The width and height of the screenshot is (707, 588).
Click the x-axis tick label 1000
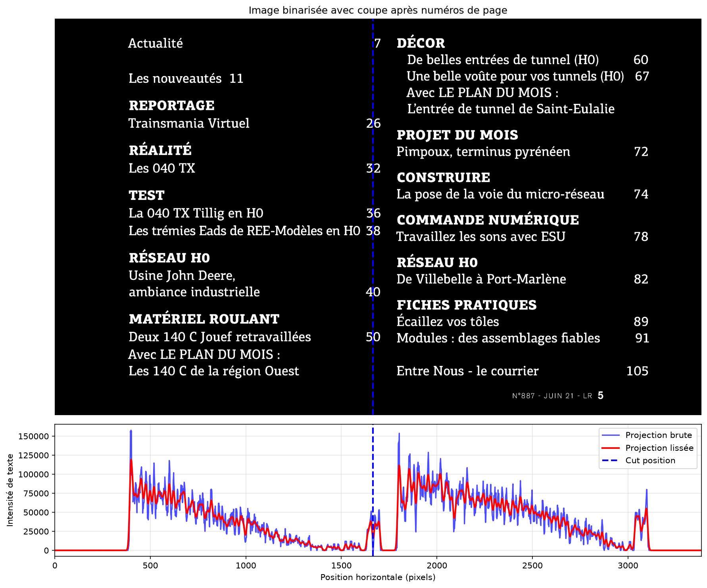tap(246, 566)
